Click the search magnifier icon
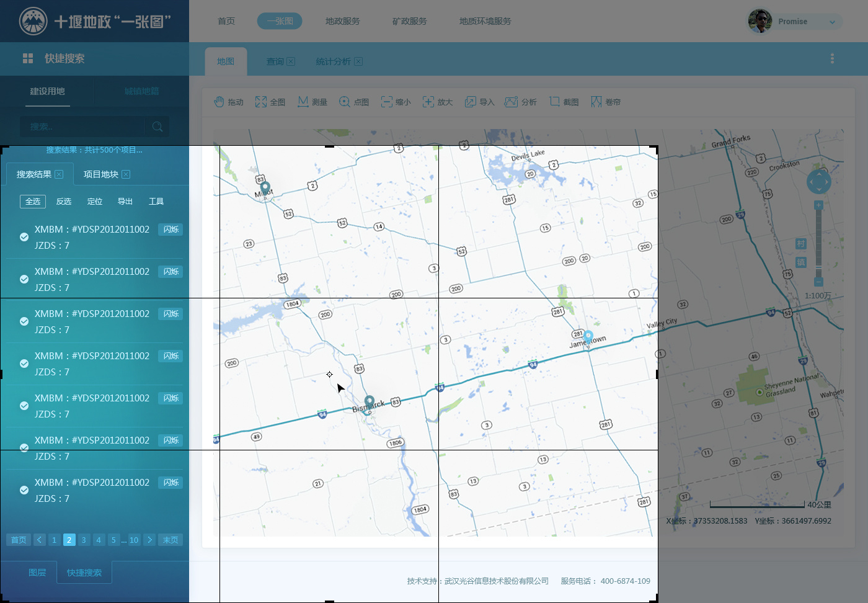This screenshot has height=603, width=868. 157,127
